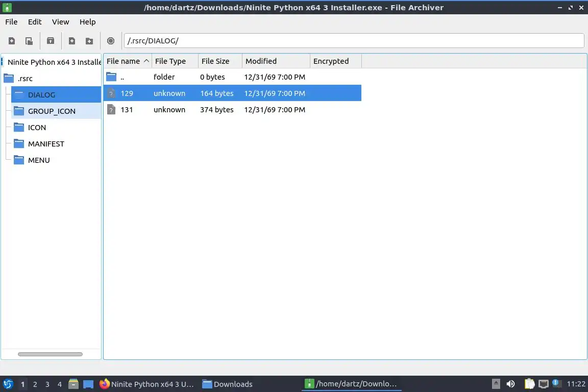Sort by the Encrypted column header

(x=336, y=61)
